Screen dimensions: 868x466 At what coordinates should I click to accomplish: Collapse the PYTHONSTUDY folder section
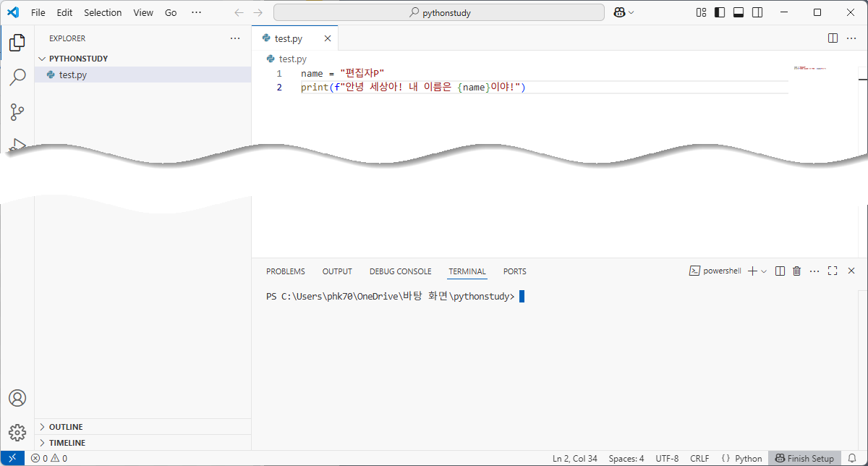143,59
